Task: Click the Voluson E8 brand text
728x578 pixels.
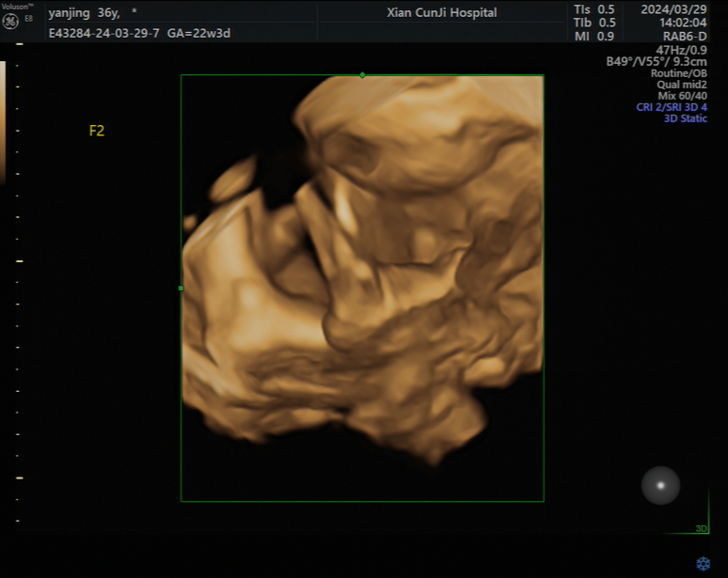Action: coord(19,6)
